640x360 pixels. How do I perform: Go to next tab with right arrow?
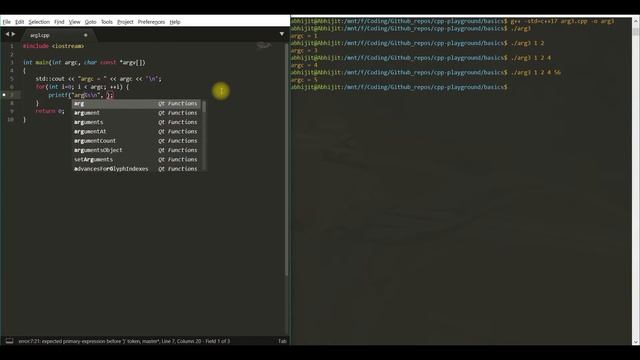[13, 35]
